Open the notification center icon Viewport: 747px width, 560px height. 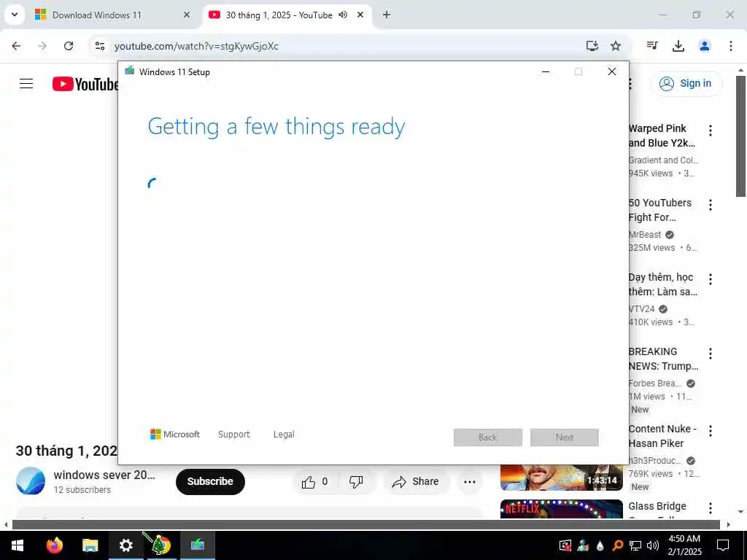(x=723, y=545)
